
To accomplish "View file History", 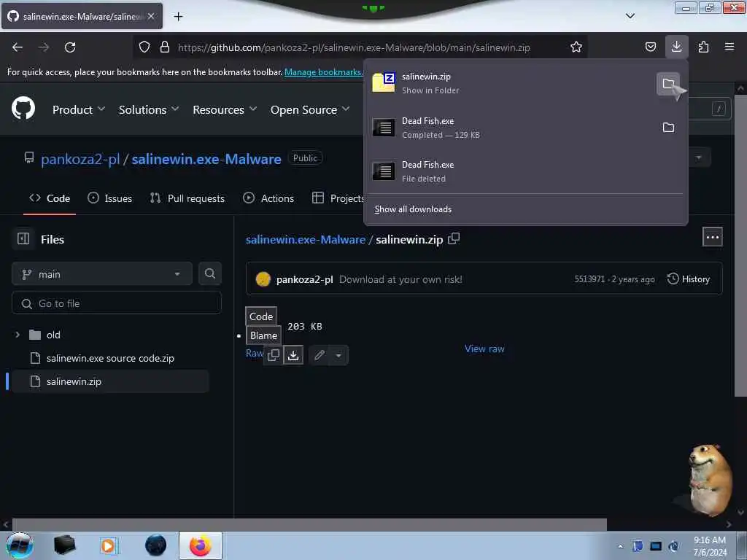I will pos(689,279).
